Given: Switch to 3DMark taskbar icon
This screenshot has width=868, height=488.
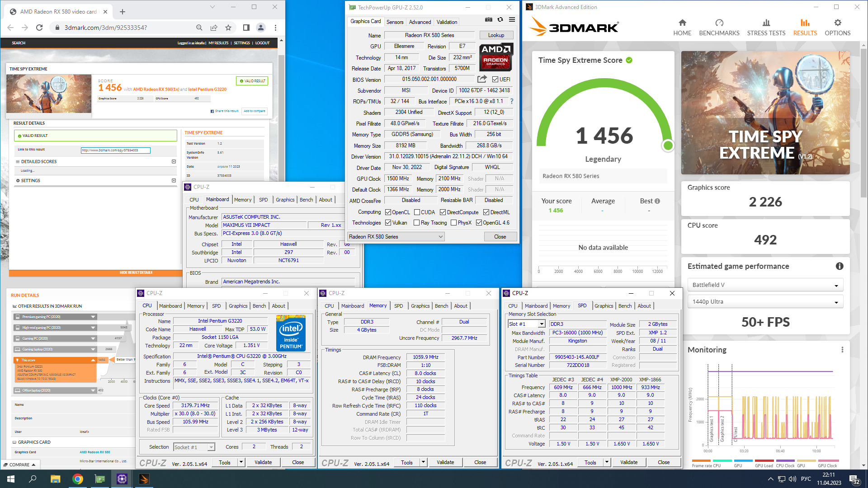Looking at the screenshot, I should tap(144, 479).
